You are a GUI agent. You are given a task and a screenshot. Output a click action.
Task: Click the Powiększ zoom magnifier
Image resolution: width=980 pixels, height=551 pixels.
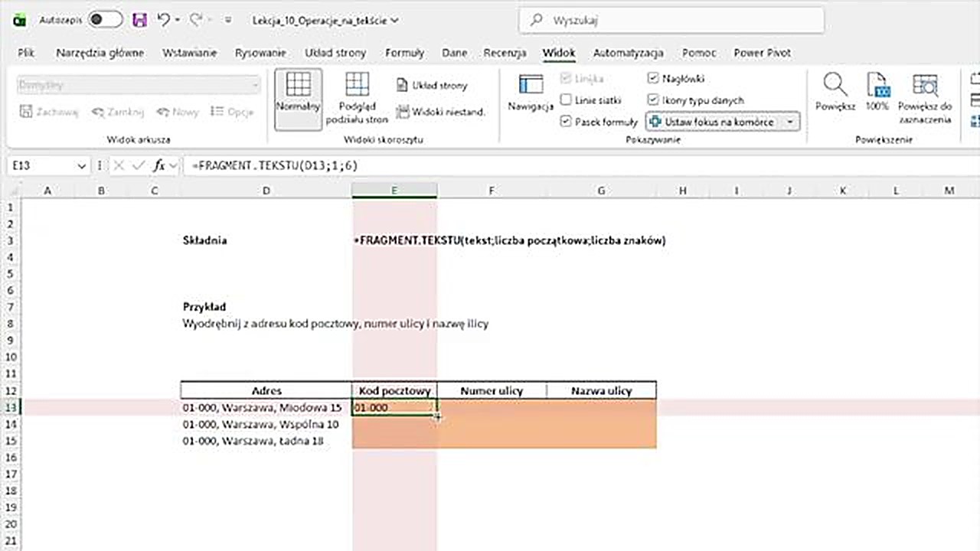click(835, 93)
